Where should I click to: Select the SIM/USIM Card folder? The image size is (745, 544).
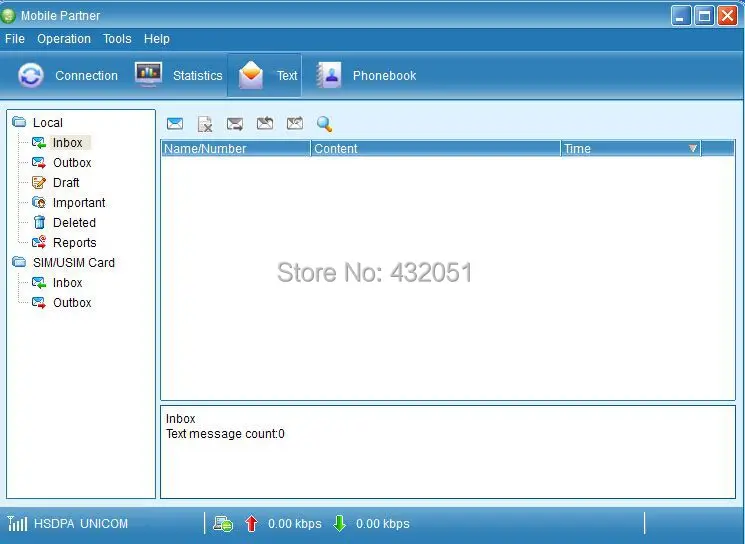point(74,262)
